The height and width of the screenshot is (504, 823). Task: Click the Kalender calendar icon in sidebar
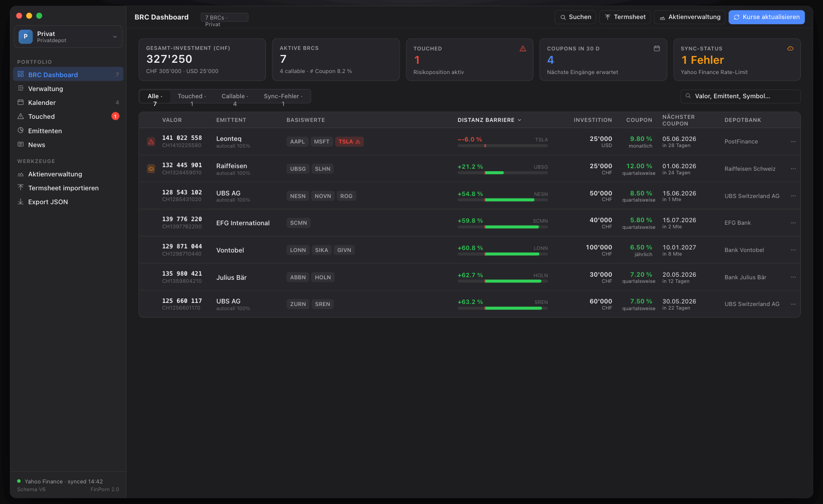point(21,102)
